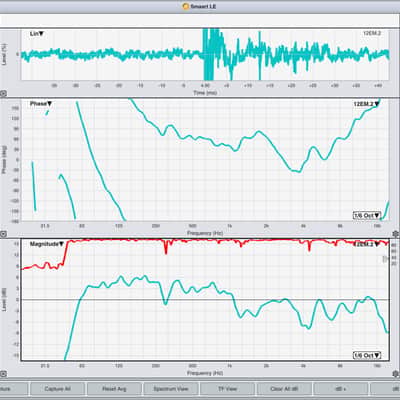
Task: Collapse the magnitude plot pane
Action: tap(3, 374)
